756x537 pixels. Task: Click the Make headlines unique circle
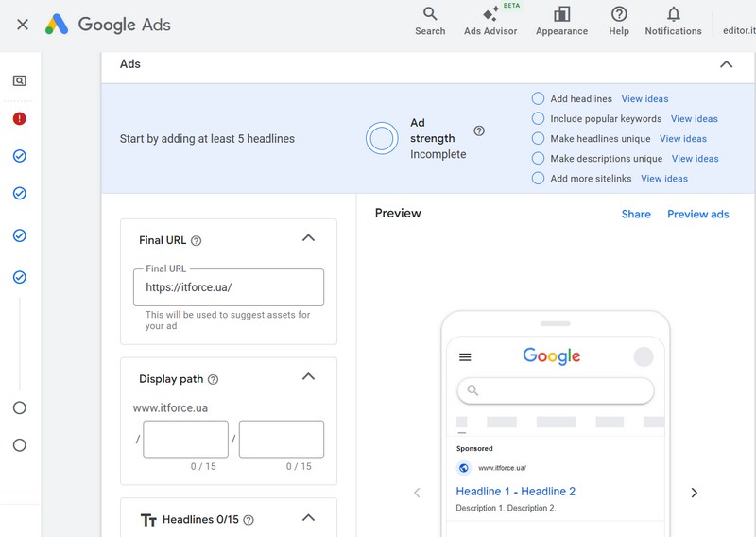(x=538, y=138)
